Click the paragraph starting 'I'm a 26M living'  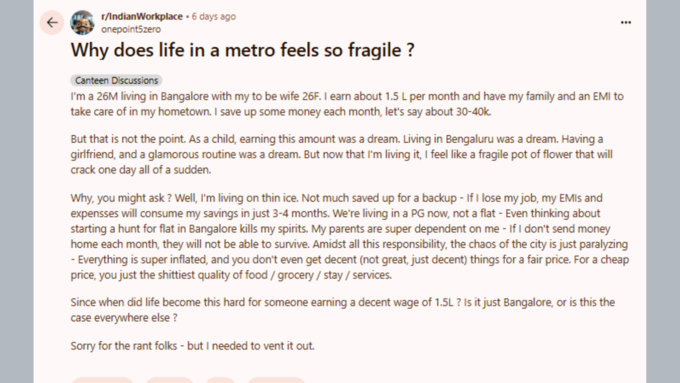coord(347,104)
